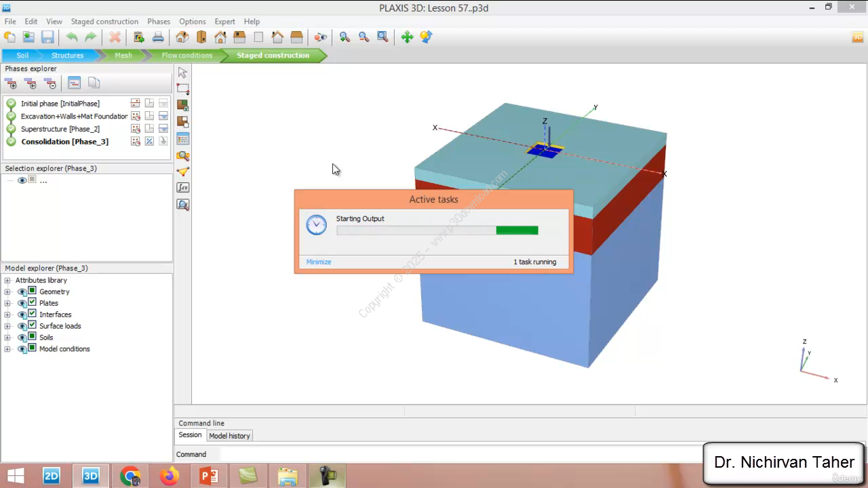Click the Open project toolbar icon
Image resolution: width=868 pixels, height=488 pixels.
28,37
